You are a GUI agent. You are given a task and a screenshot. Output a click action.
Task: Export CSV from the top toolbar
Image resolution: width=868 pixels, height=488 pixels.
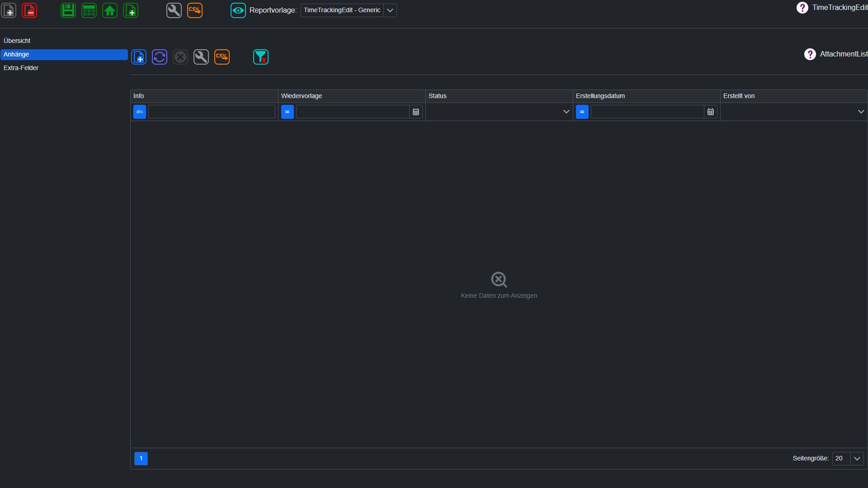(x=195, y=10)
